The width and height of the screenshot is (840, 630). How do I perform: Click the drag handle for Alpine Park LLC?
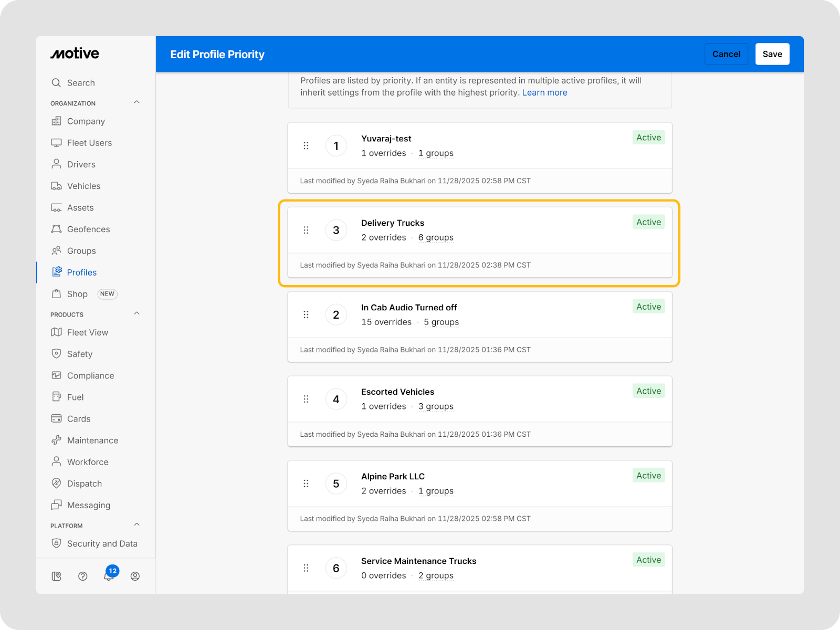[306, 484]
